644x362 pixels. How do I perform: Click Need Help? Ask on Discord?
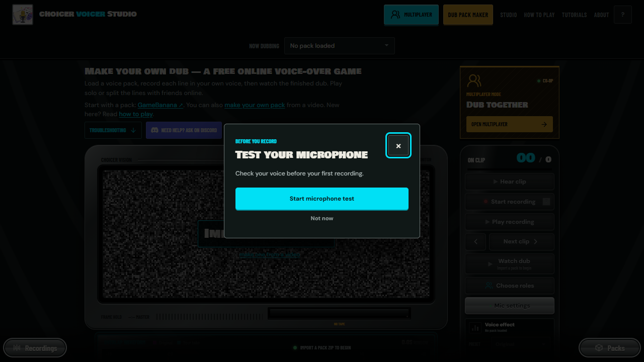(x=184, y=130)
